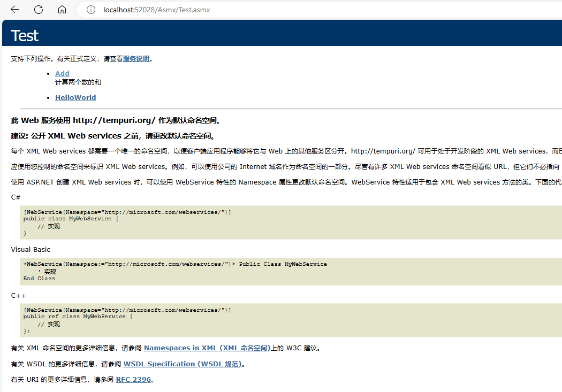Open the RFC 2396 link
Viewport: 562px width, 392px height.
point(133,380)
